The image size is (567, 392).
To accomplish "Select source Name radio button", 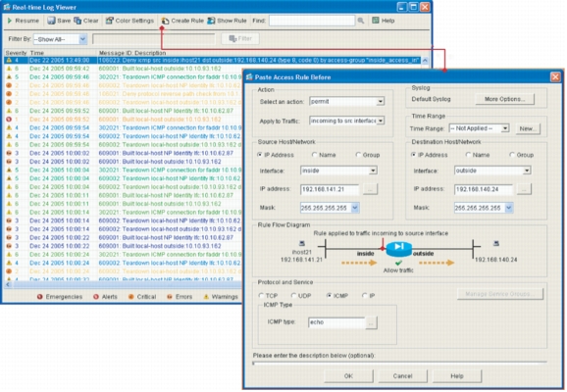I will [x=314, y=155].
